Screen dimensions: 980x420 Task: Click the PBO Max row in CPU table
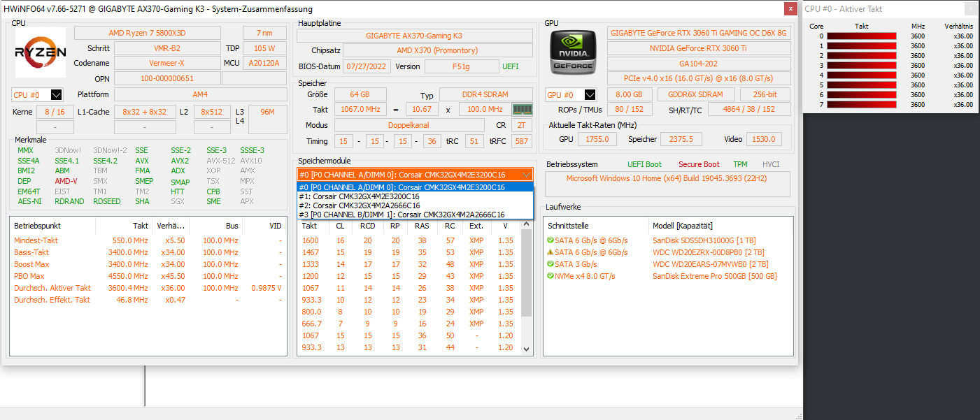pyautogui.click(x=148, y=276)
